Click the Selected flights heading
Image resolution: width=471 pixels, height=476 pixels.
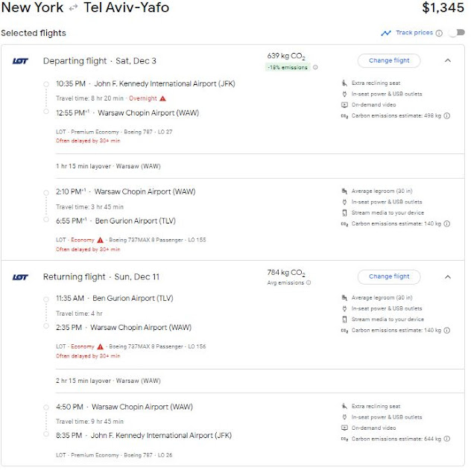pos(34,33)
